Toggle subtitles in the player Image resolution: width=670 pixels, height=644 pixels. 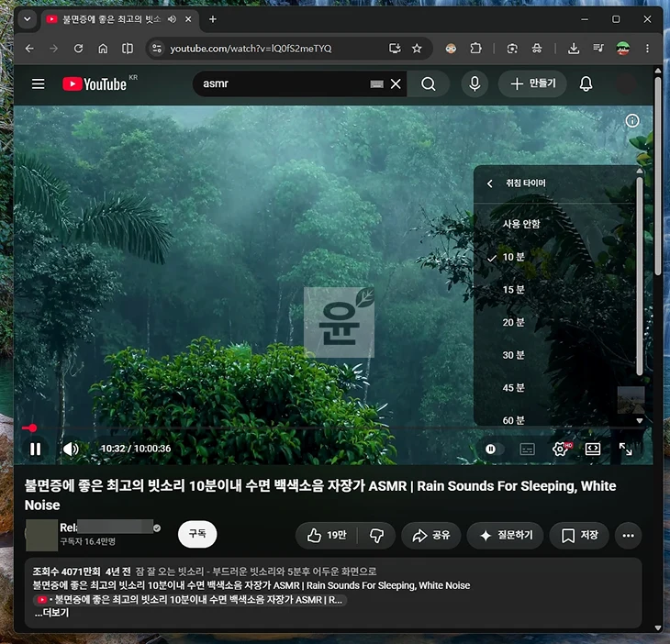click(528, 449)
